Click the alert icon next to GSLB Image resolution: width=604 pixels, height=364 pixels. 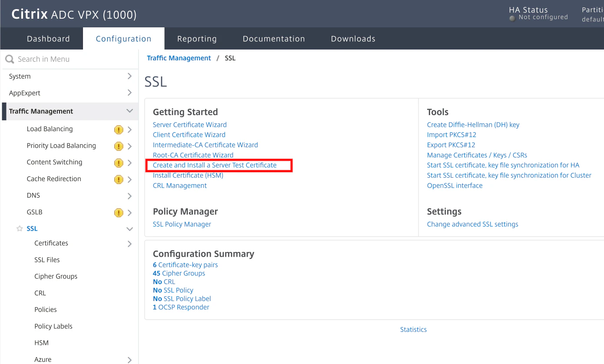[118, 212]
